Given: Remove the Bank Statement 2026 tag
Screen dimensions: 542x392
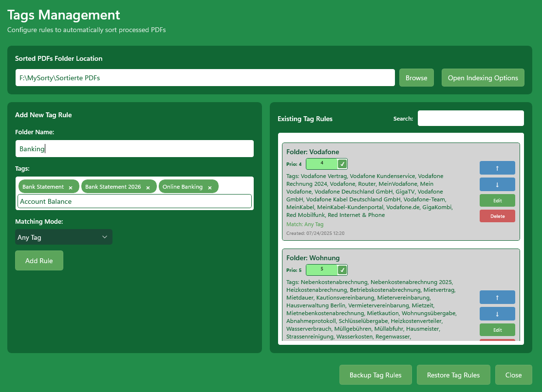Looking at the screenshot, I should [x=148, y=187].
